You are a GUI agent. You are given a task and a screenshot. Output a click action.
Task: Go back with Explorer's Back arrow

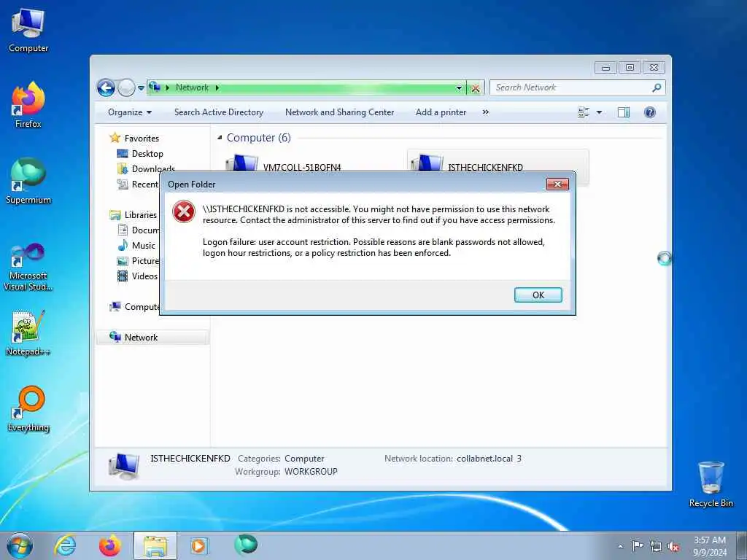106,87
